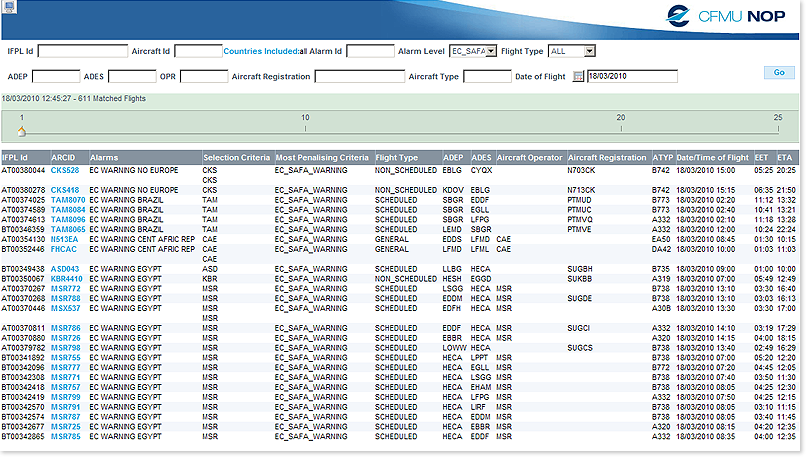Focus the Aircraft Registration input box
Screen dimensions: 806x457
(359, 77)
